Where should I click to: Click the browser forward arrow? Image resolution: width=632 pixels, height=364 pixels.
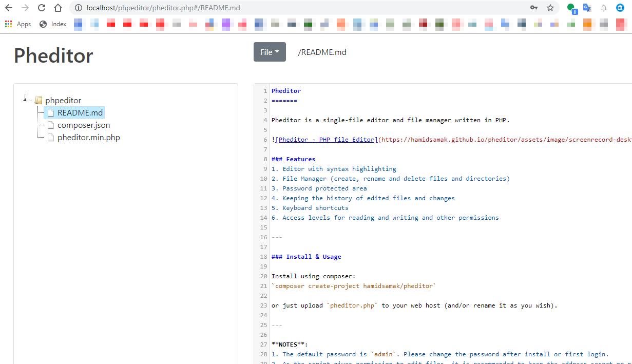[25, 8]
